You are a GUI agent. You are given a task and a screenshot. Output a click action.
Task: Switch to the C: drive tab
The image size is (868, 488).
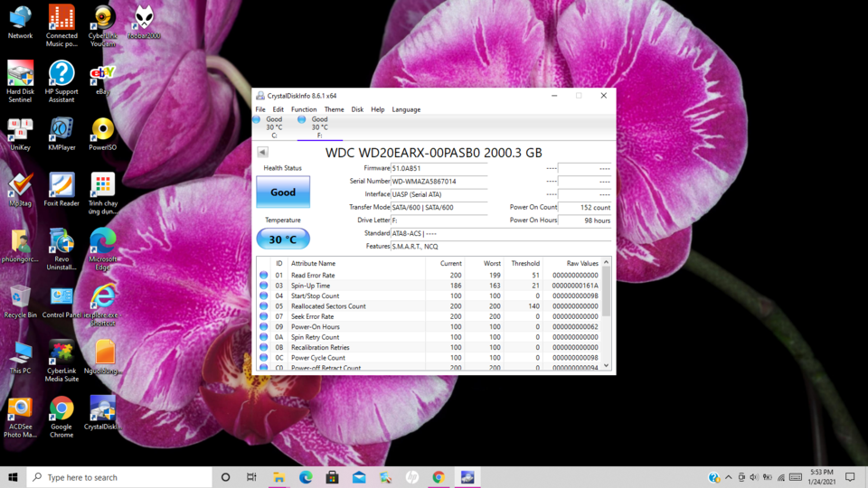point(274,127)
